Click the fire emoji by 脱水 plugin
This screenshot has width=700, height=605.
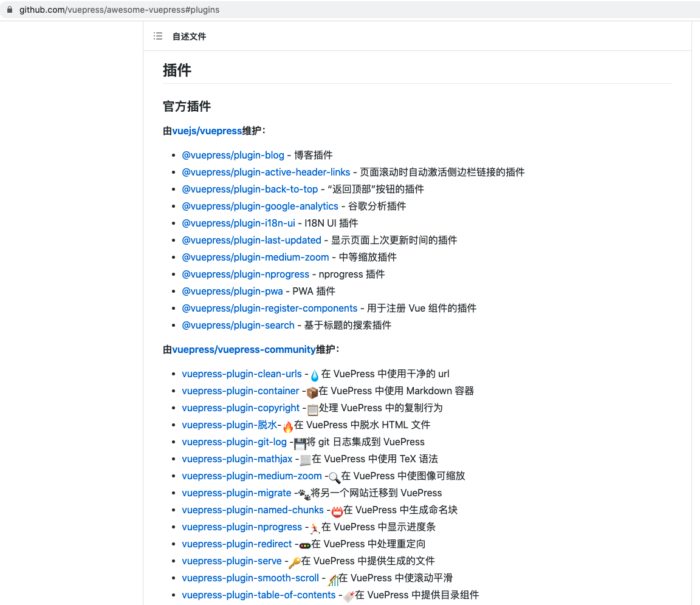[289, 427]
